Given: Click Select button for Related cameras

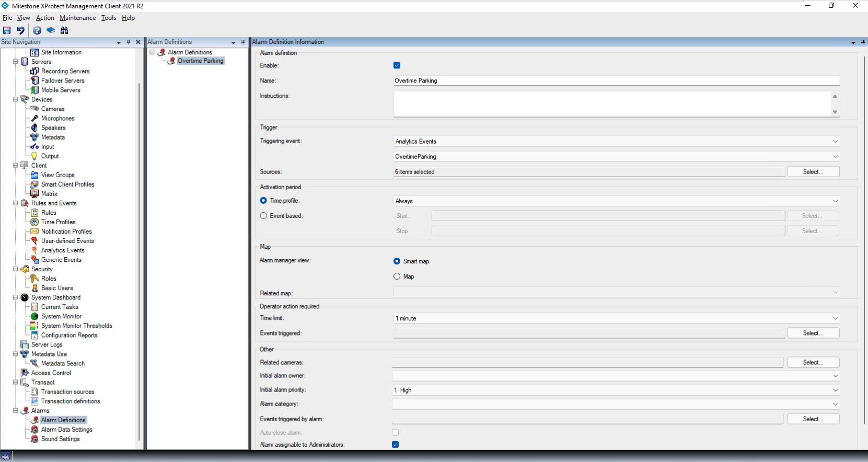Looking at the screenshot, I should click(x=813, y=362).
